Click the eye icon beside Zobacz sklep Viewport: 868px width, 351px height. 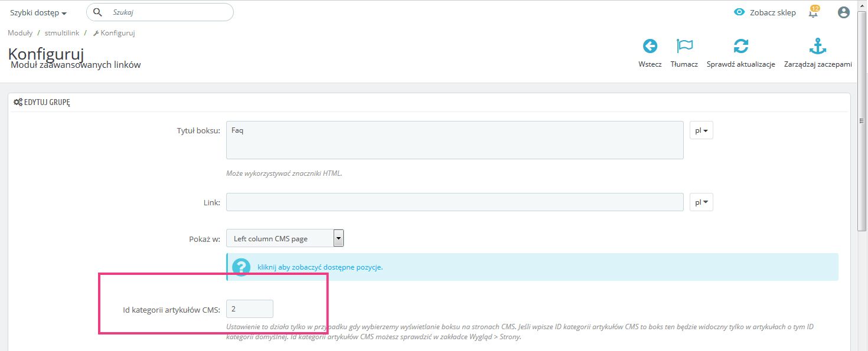[739, 12]
